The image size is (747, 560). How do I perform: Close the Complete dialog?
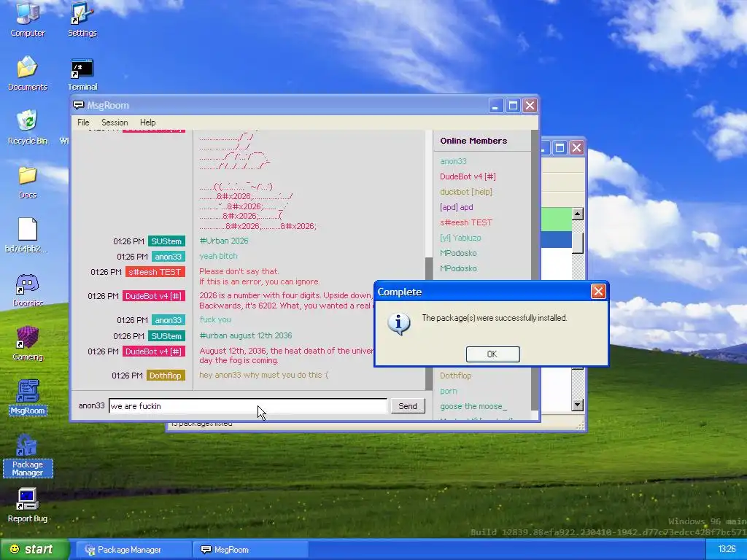(598, 291)
